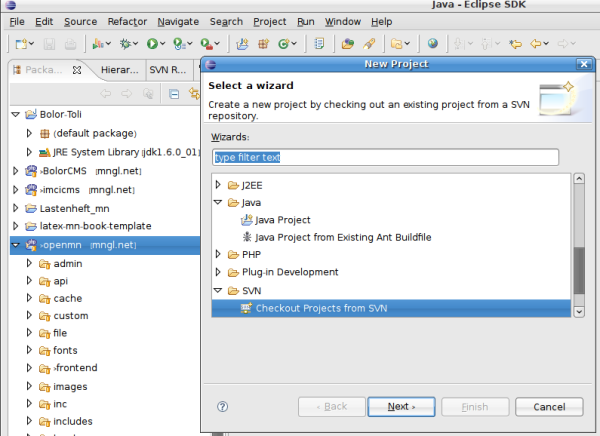Viewport: 600px width, 436px height.
Task: Click the Search flashlight toolbar icon
Action: [369, 43]
